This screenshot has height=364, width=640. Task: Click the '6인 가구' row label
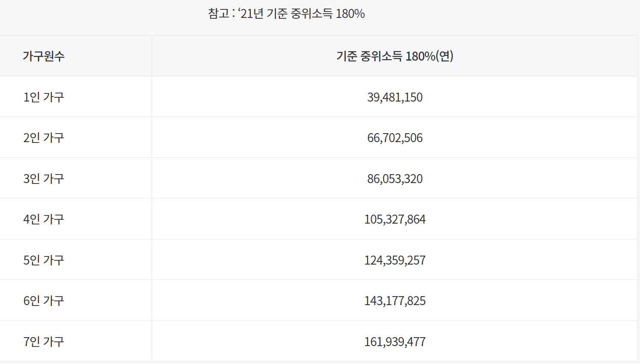tap(44, 300)
